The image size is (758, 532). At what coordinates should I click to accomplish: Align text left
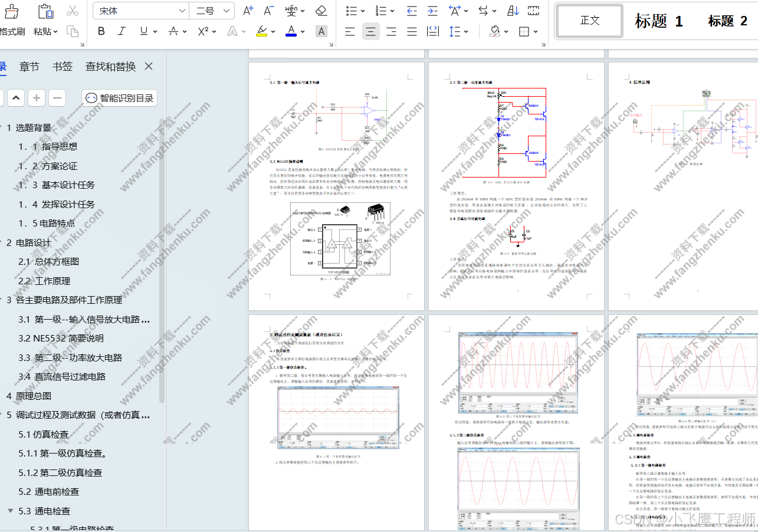click(350, 31)
